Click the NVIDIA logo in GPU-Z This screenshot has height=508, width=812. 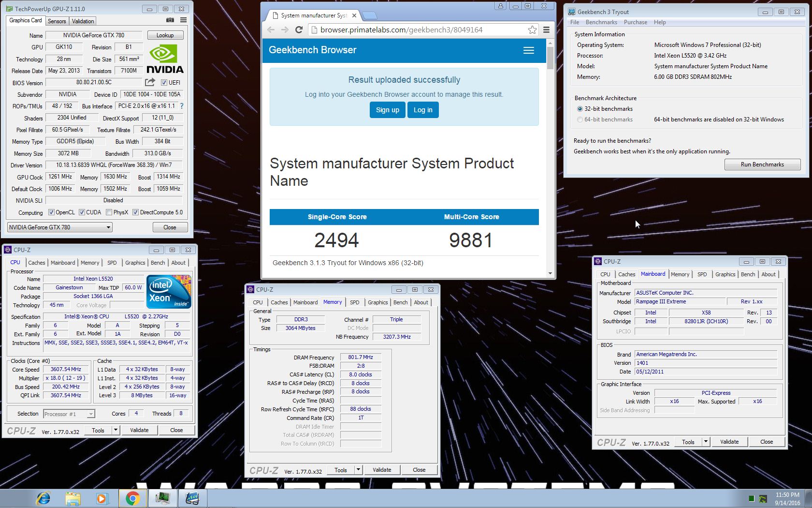click(x=165, y=59)
